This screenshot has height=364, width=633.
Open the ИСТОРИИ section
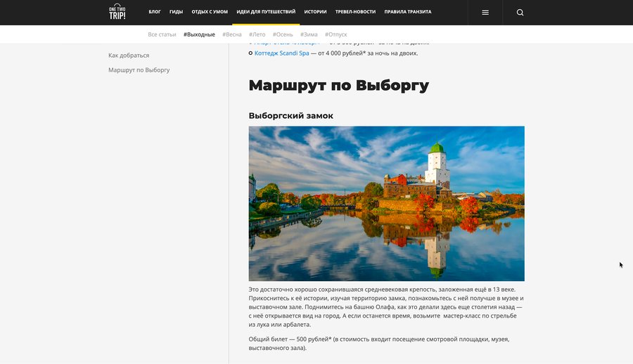pyautogui.click(x=315, y=12)
